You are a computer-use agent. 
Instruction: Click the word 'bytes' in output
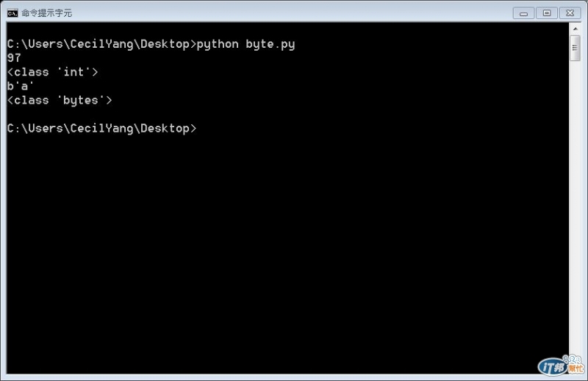81,101
